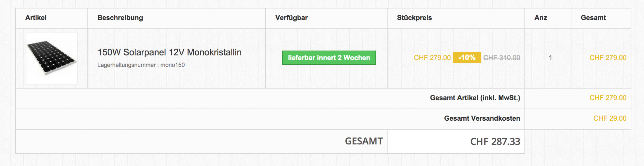Click the Stückpreis column header
Screen dimensions: 644x166
(x=414, y=18)
